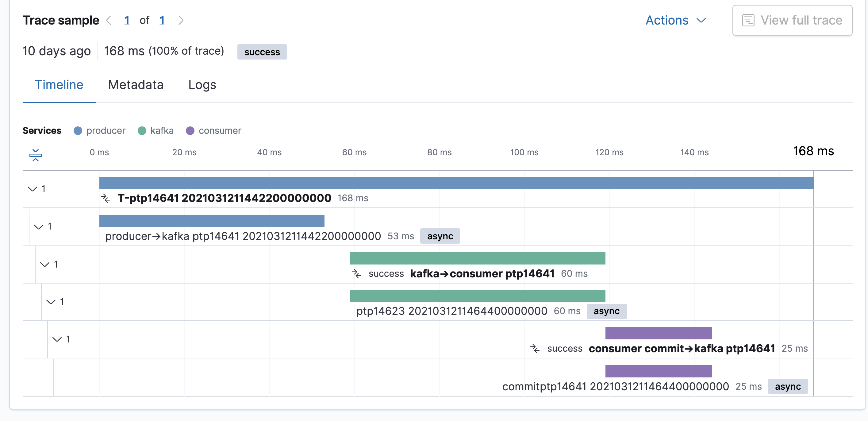Screen dimensions: 868x421
Task: Collapse the producer→kafka span row
Action: click(39, 226)
